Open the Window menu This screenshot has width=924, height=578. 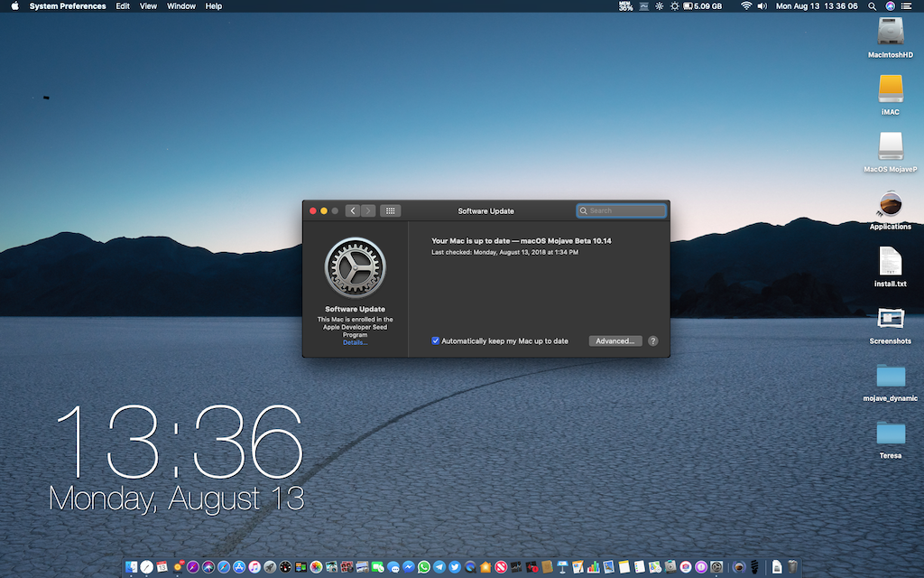180,6
